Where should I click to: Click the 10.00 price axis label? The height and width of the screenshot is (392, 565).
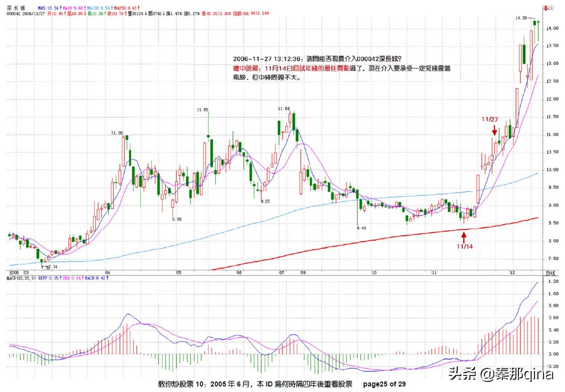tap(552, 170)
